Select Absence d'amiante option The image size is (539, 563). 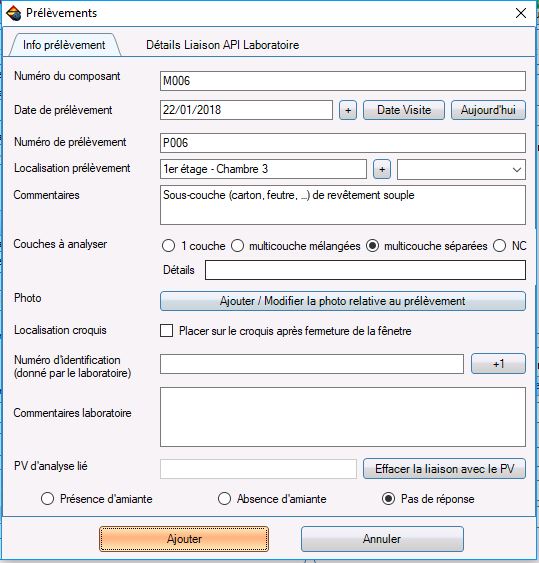tap(224, 499)
